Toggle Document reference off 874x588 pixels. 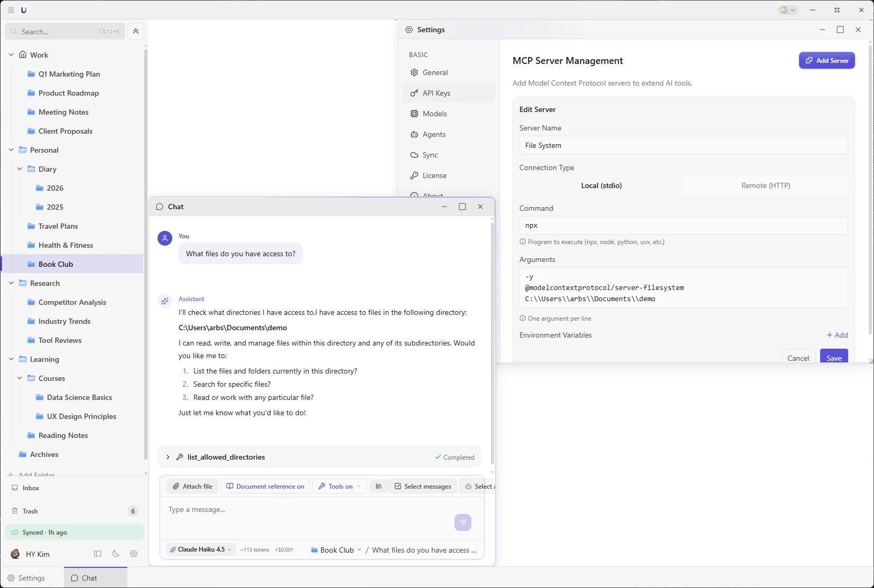click(265, 486)
